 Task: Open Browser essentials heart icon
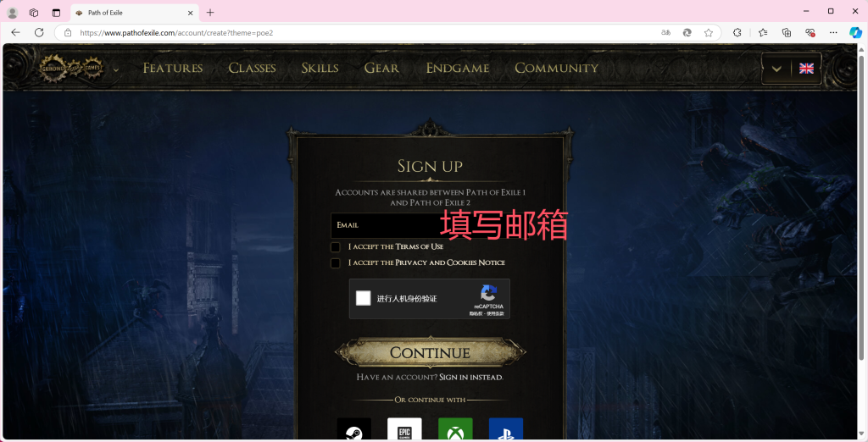(810, 33)
